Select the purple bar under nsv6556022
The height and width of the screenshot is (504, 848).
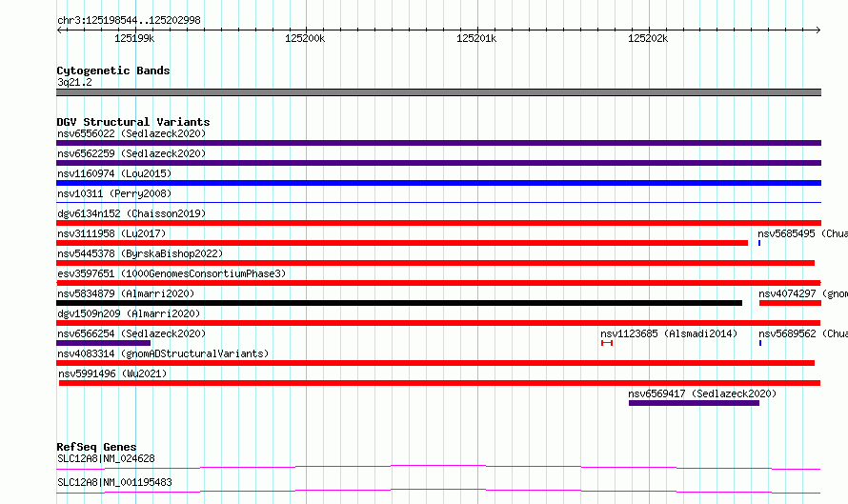point(438,143)
